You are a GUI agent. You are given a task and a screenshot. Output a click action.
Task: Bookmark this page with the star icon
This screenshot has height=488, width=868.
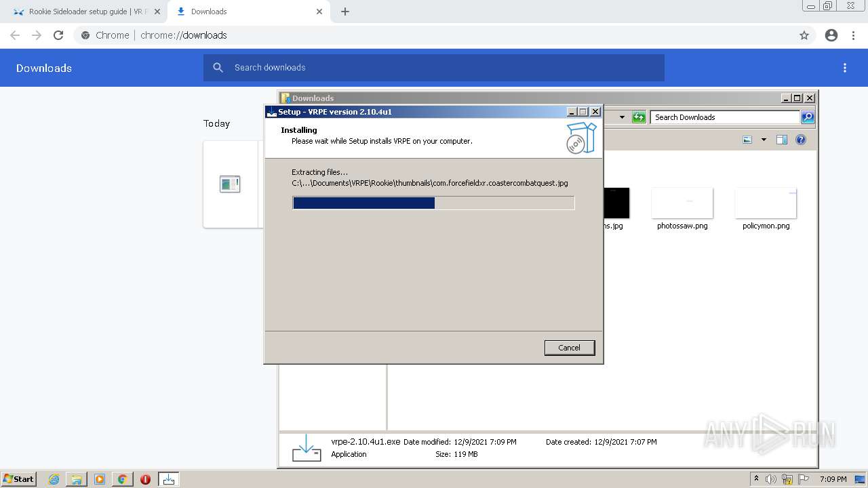coord(804,35)
